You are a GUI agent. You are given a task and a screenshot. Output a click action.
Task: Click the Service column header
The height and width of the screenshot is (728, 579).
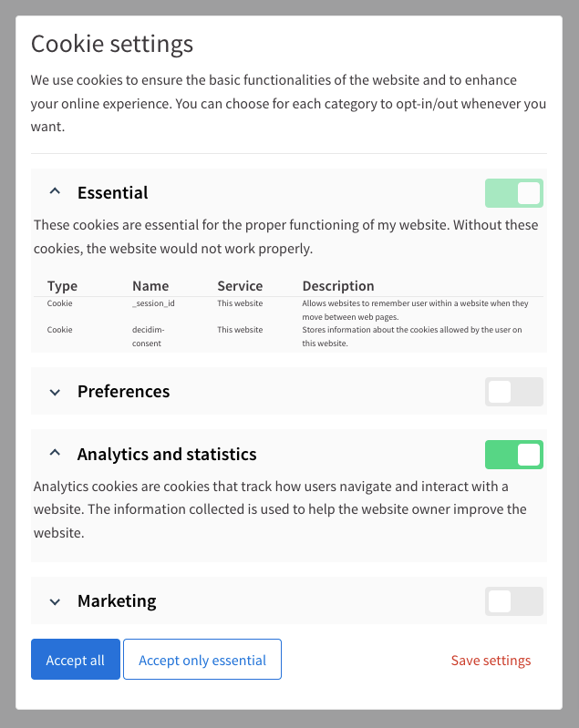(240, 286)
